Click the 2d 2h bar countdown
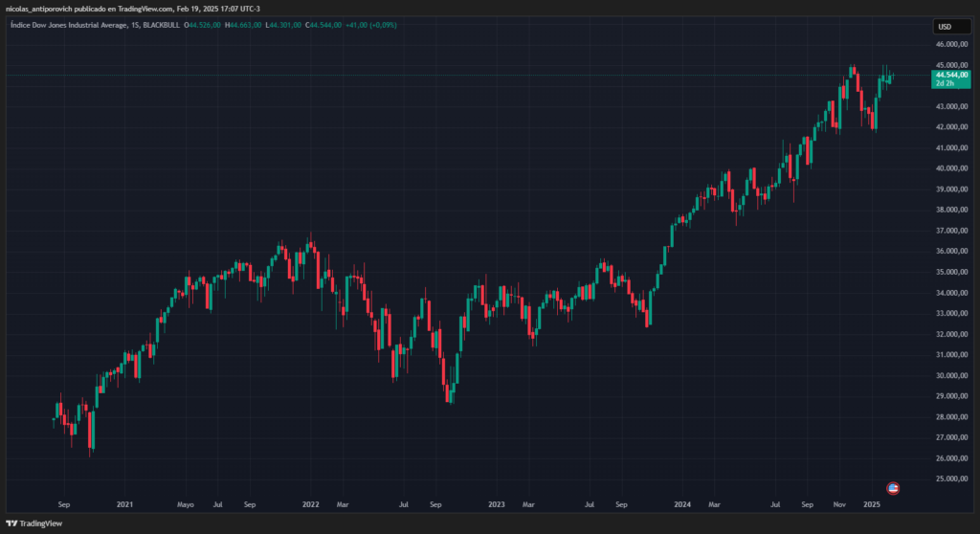The image size is (980, 534). [x=945, y=83]
